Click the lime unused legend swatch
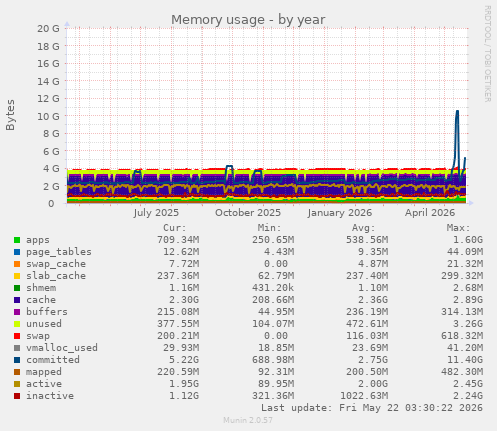Viewport: 497px width, 431px height. pos(17,324)
